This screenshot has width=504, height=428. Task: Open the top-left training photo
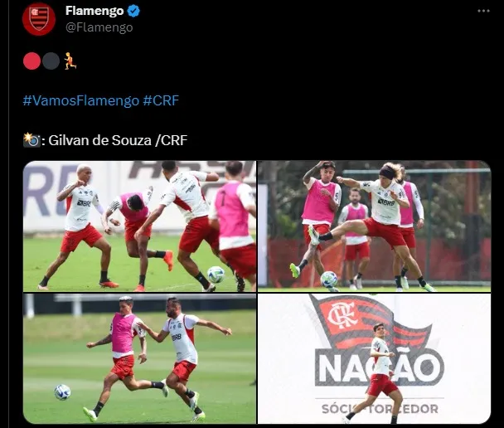(x=139, y=226)
